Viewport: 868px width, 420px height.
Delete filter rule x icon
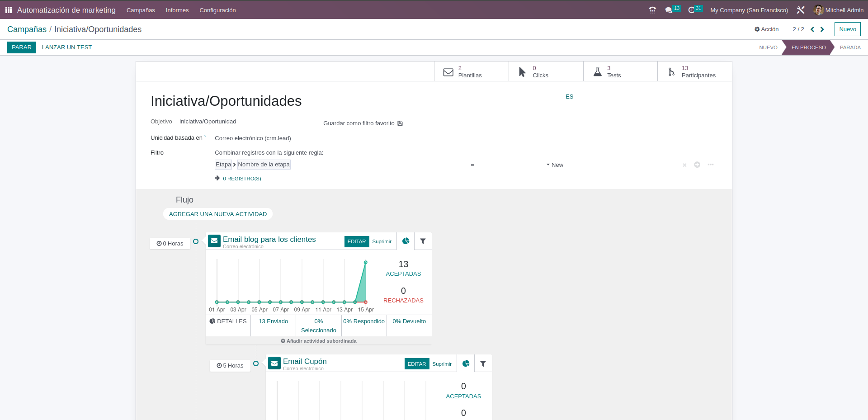pyautogui.click(x=684, y=165)
